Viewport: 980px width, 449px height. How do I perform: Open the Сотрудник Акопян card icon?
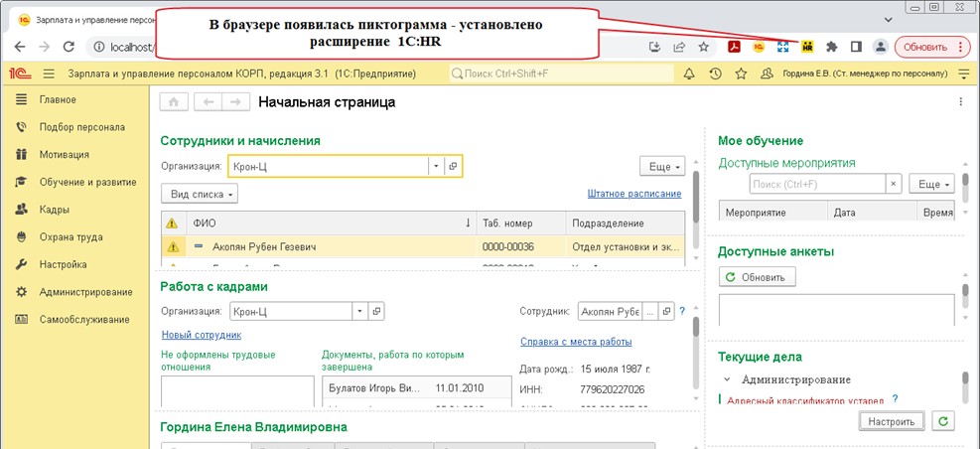[x=666, y=311]
